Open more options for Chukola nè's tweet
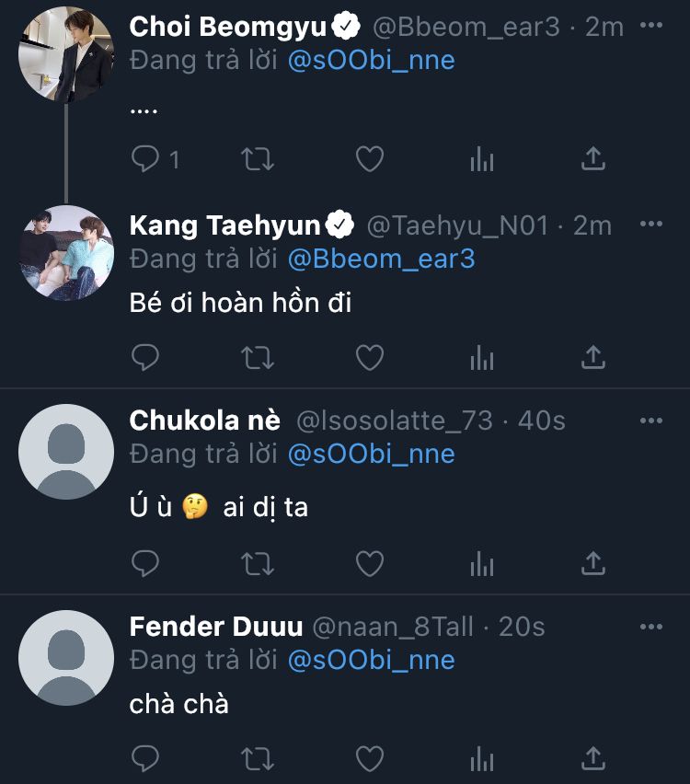 pyautogui.click(x=650, y=421)
